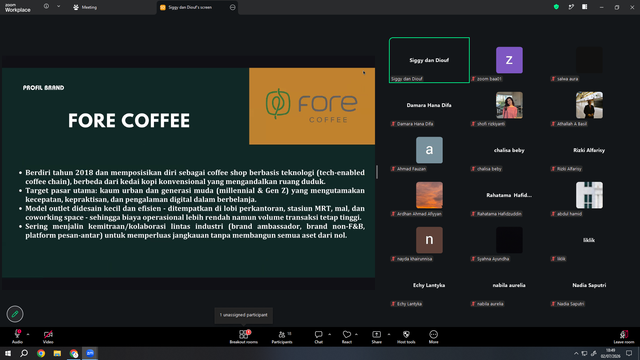Image resolution: width=640 pixels, height=360 pixels.
Task: Open the second Chrome taskbar icon
Action: [x=73, y=353]
